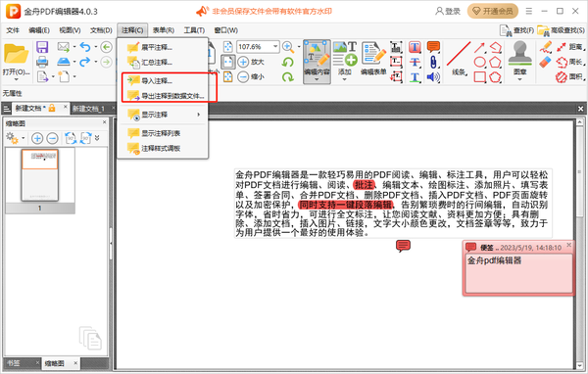588x374 pixels.
Task: Select the pentagon polygon tool
Action: [x=495, y=63]
